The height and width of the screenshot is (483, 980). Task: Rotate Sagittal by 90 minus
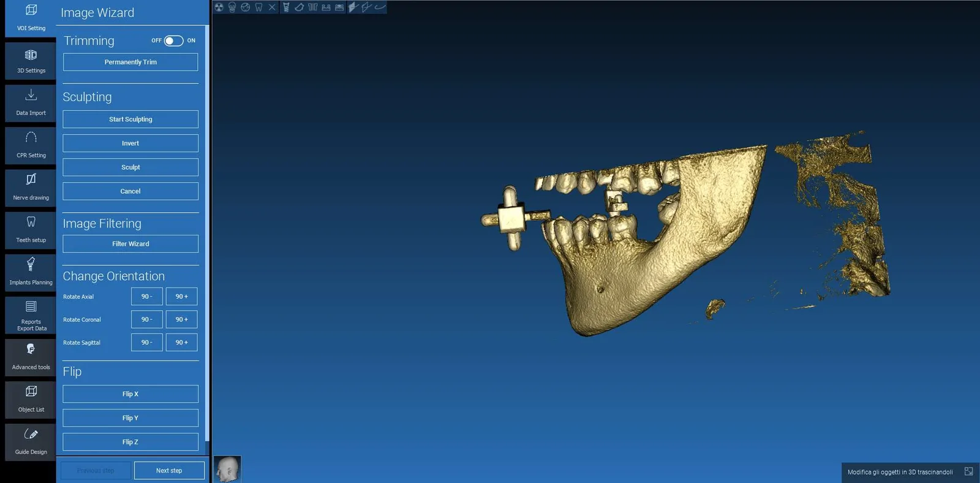[147, 342]
